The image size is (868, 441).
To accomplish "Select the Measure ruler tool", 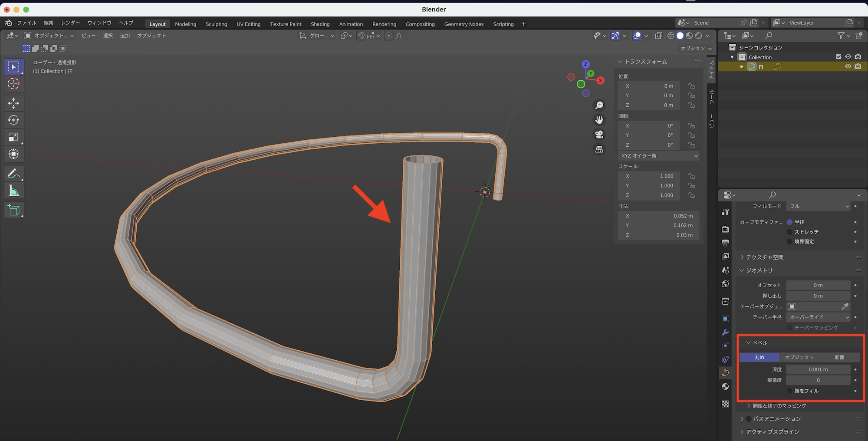I will pyautogui.click(x=13, y=191).
